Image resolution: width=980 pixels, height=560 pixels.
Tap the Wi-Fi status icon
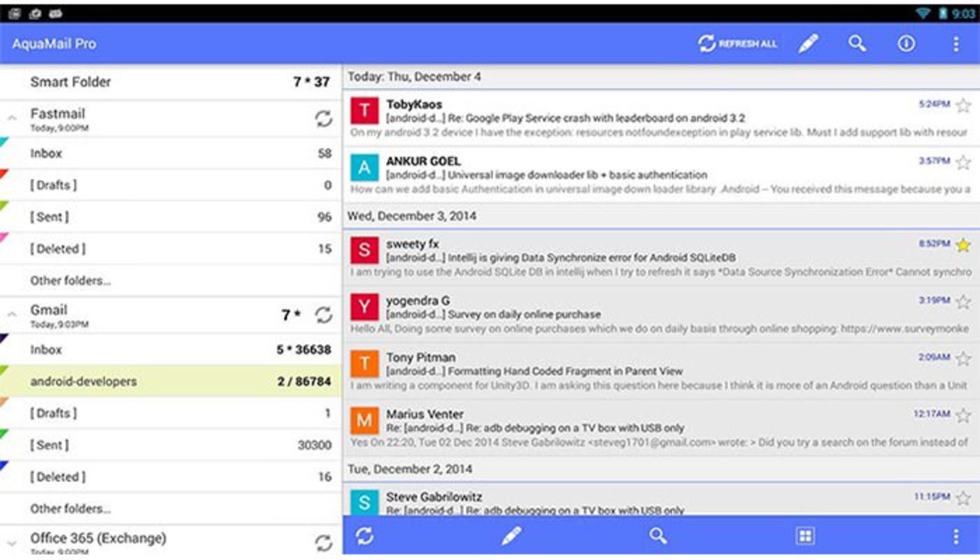(x=923, y=13)
